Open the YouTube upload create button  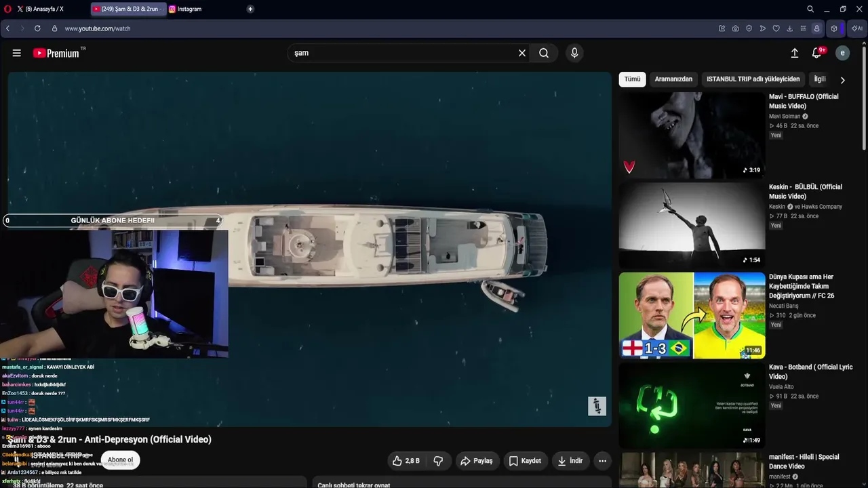pyautogui.click(x=795, y=53)
